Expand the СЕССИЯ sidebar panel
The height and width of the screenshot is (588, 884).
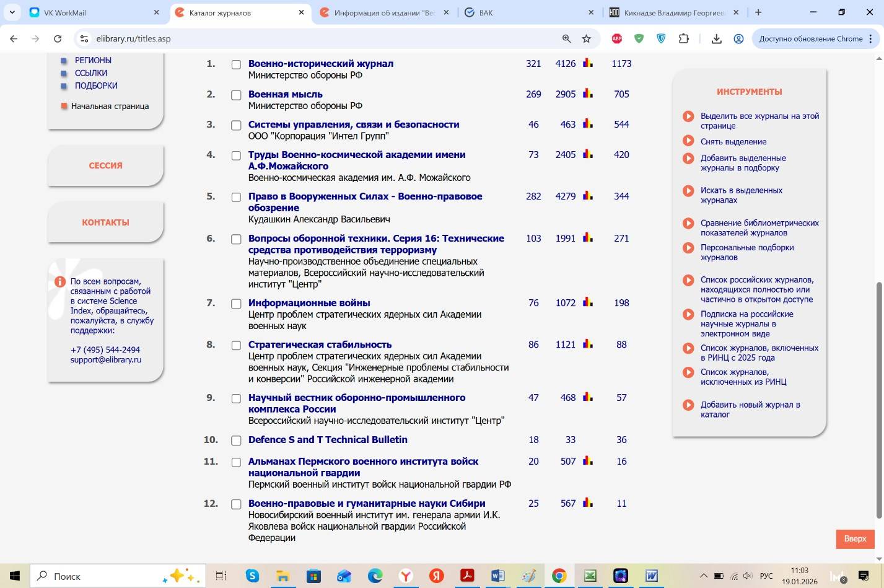pyautogui.click(x=105, y=165)
